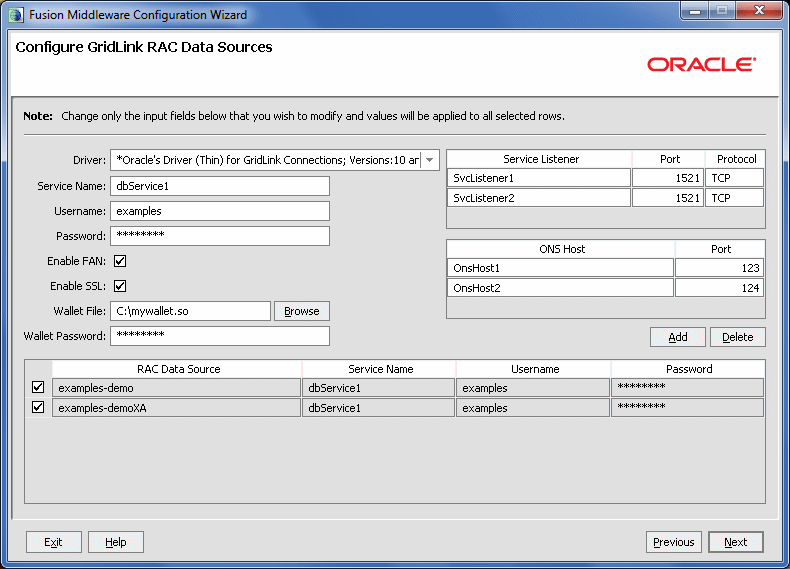
Task: Toggle the Enable SSL checkbox
Action: [x=120, y=286]
